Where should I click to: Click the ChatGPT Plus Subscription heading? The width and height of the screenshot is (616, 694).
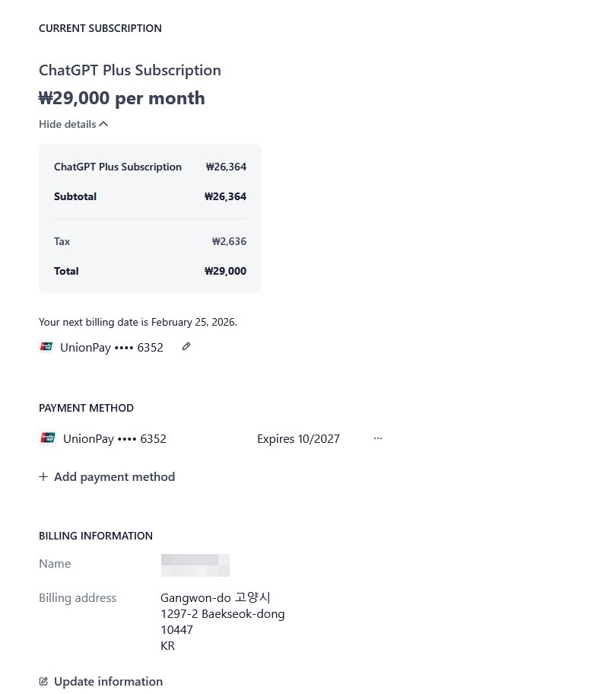click(x=130, y=71)
